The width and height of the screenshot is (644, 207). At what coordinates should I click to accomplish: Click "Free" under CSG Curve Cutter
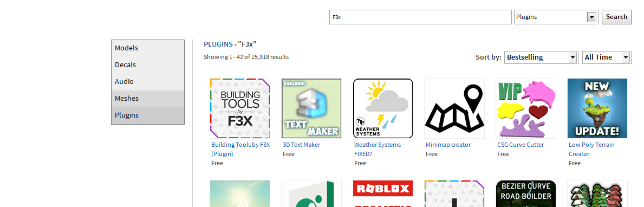pos(503,154)
